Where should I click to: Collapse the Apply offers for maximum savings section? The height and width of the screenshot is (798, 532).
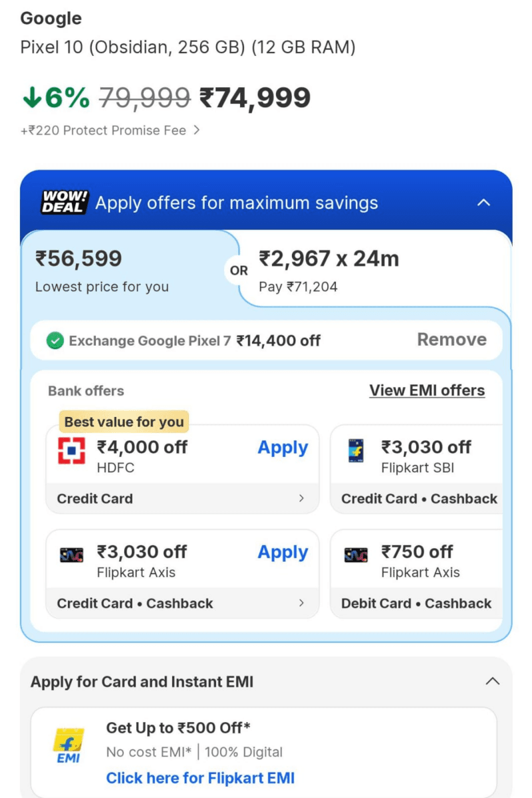tap(484, 203)
